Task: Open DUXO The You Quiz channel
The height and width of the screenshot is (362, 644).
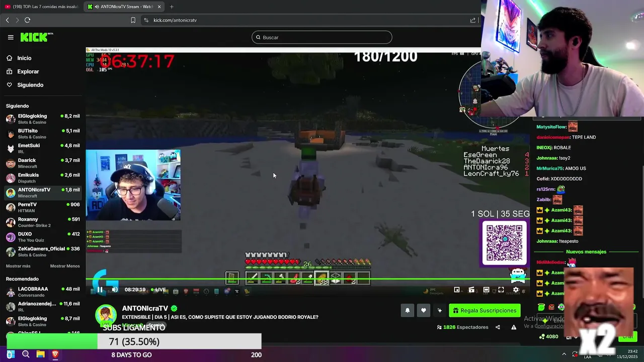Action: pyautogui.click(x=43, y=237)
